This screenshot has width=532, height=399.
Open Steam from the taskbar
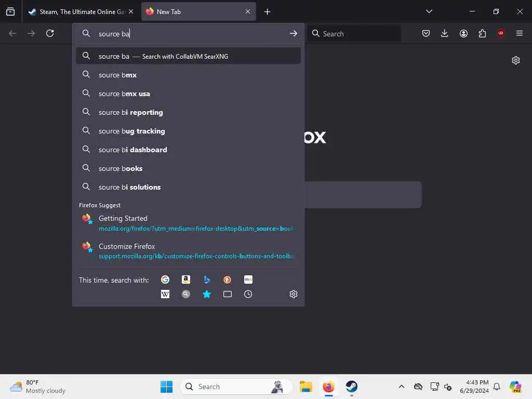coord(352,387)
